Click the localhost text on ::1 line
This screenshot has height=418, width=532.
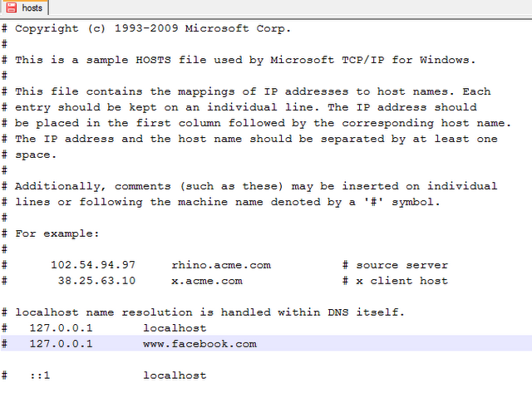pyautogui.click(x=175, y=376)
